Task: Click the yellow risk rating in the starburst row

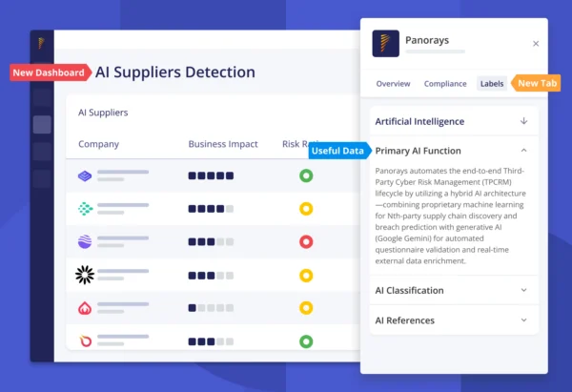Action: click(306, 276)
